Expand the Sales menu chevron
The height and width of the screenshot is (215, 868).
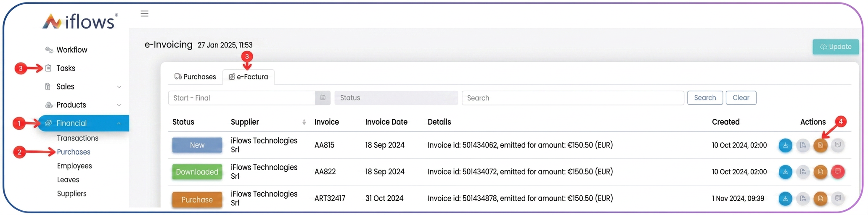tap(119, 87)
